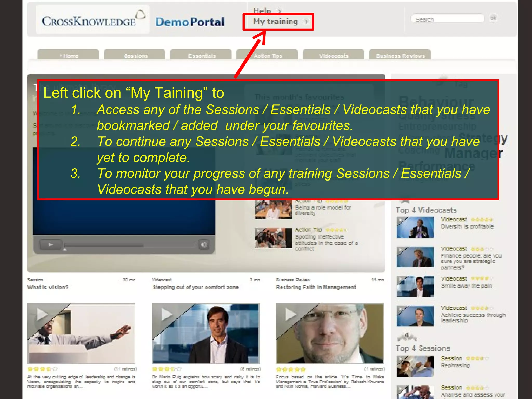Image resolution: width=532 pixels, height=399 pixels.
Task: Open the 'Analyse and assess your' session thumbnail
Action: (415, 392)
